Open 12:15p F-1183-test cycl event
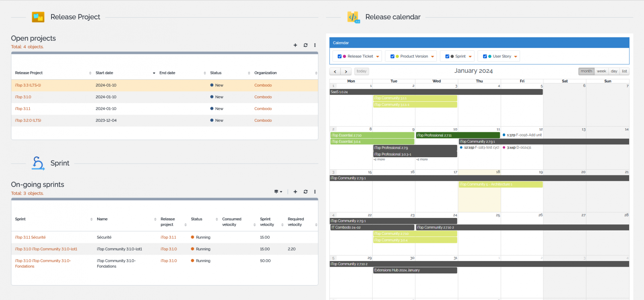The width and height of the screenshot is (644, 300). coord(479,148)
